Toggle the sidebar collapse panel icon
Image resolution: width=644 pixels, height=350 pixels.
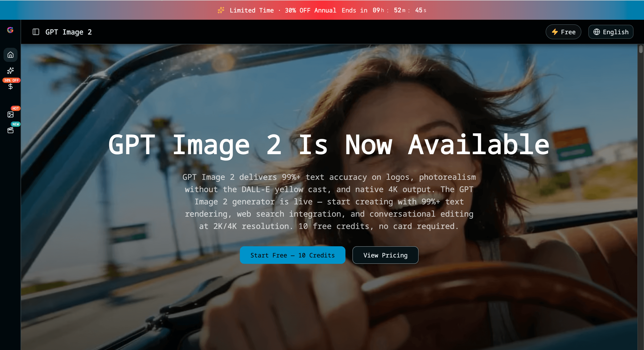point(36,32)
